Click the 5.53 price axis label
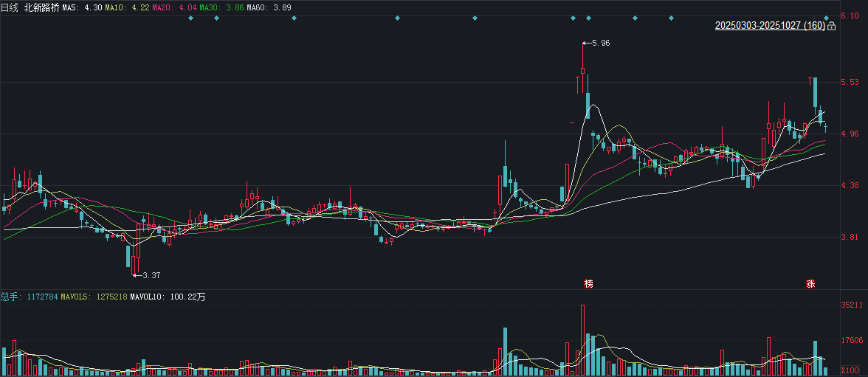Viewport: 868px width, 377px height. 850,82
